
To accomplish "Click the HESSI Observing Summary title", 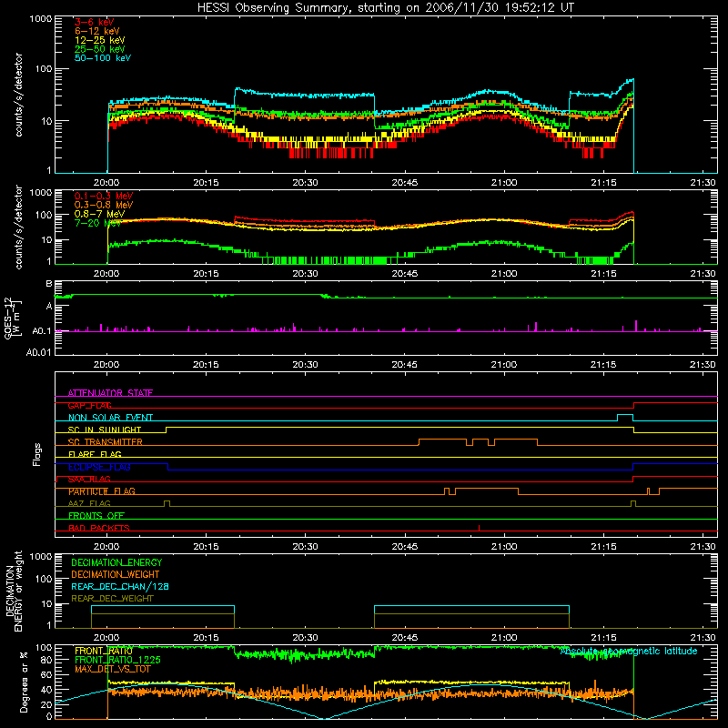I will pyautogui.click(x=386, y=7).
